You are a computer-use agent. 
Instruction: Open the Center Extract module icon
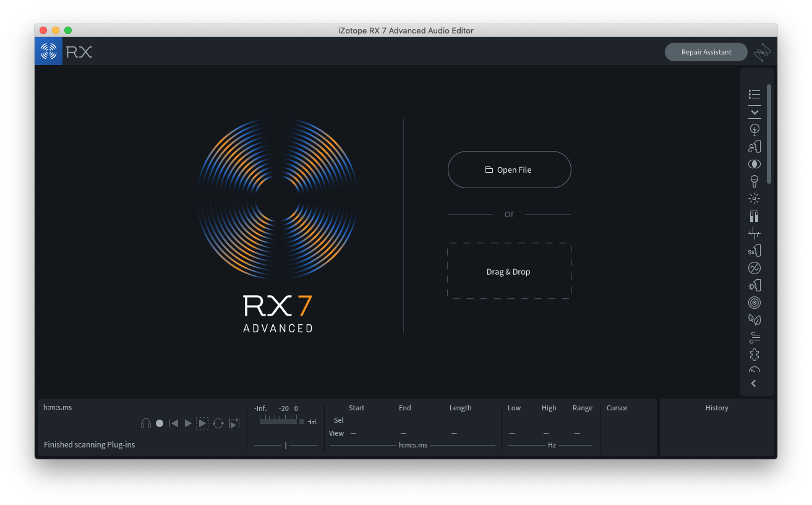tap(754, 164)
